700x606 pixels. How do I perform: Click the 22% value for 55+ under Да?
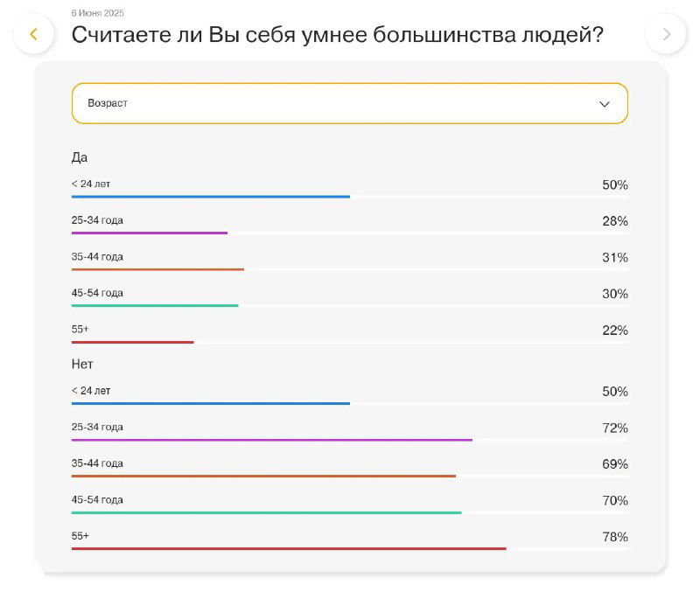tap(616, 331)
